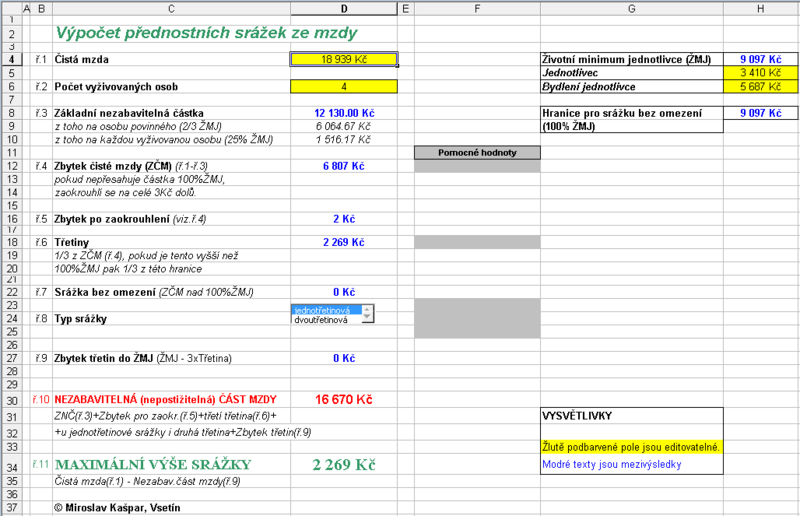Image resolution: width=800 pixels, height=516 pixels.
Task: Click the Třetiny value 2 269 Kč
Action: tap(344, 242)
